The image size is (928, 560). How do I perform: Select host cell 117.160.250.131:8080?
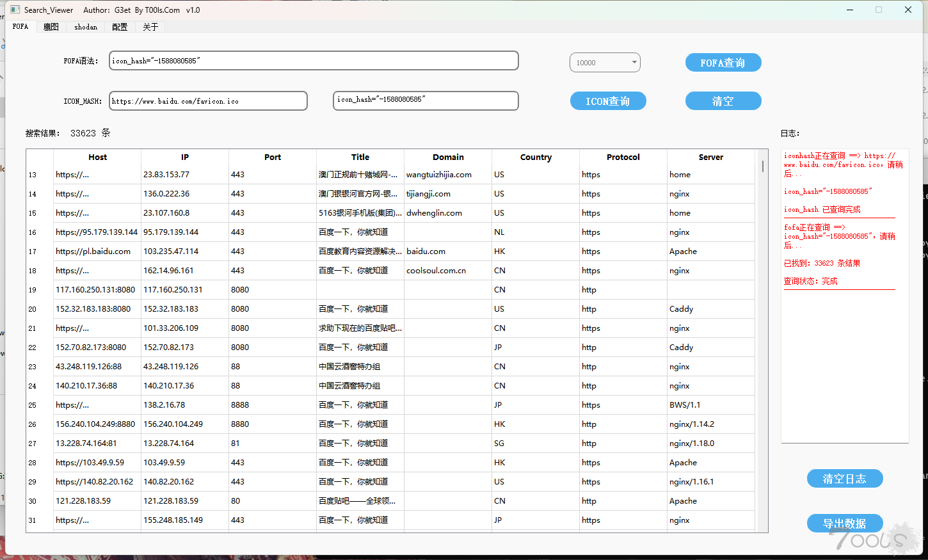97,290
